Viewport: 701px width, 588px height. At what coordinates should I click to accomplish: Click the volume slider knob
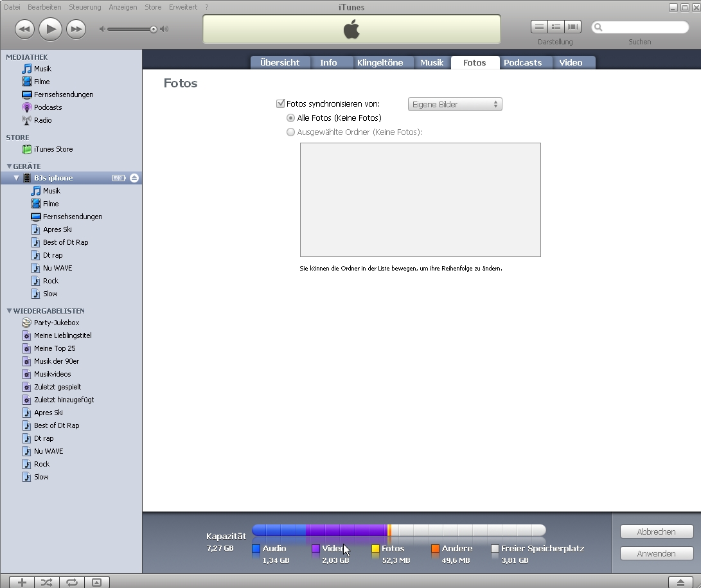click(154, 29)
